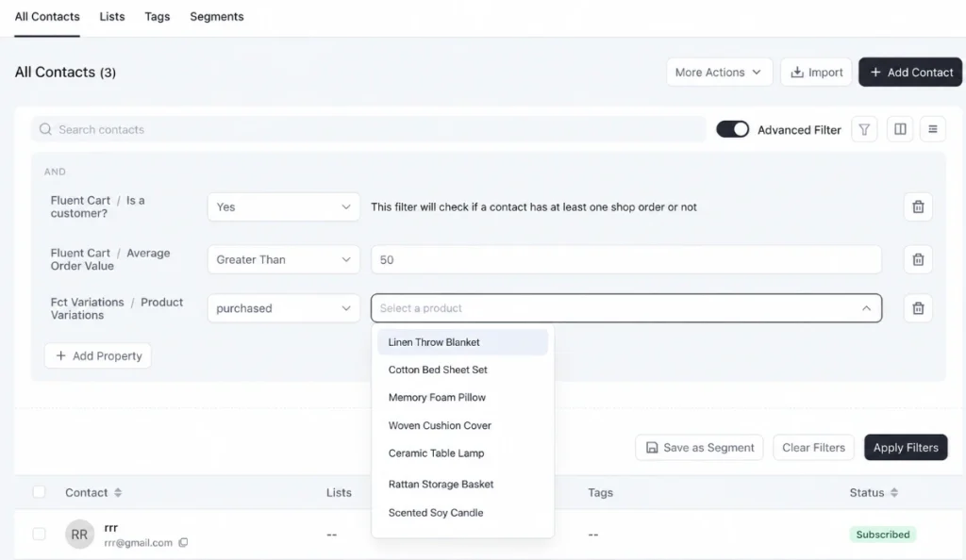The width and height of the screenshot is (966, 560).
Task: Focus the Search contacts field
Action: tap(369, 129)
